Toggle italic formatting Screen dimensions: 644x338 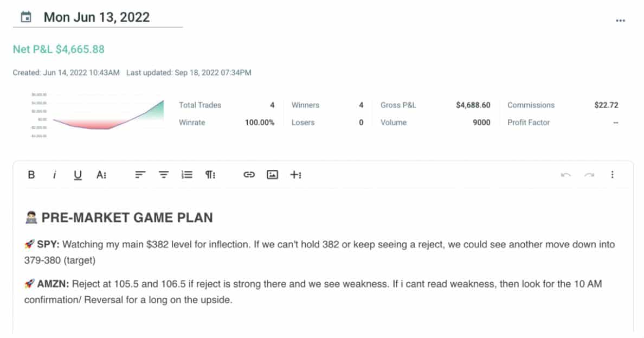(54, 175)
